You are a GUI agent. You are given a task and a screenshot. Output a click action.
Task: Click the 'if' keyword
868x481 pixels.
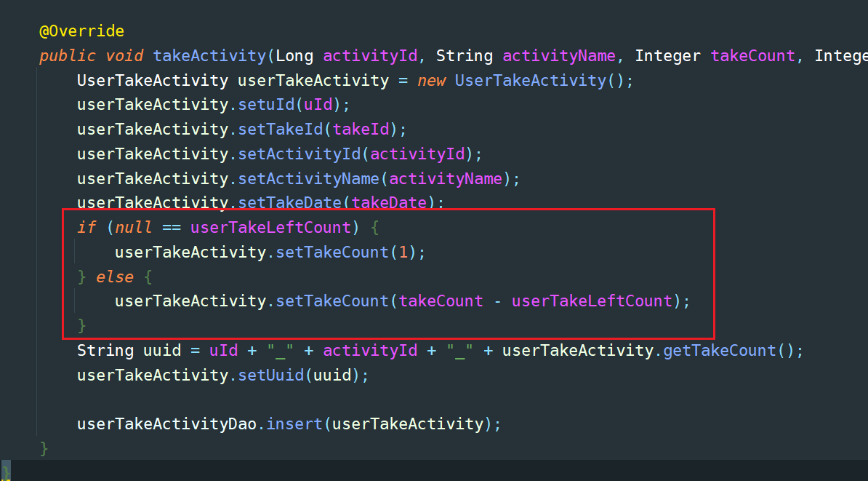pyautogui.click(x=87, y=228)
